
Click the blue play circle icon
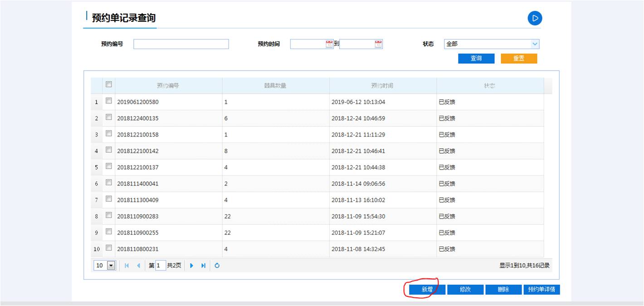tap(535, 18)
